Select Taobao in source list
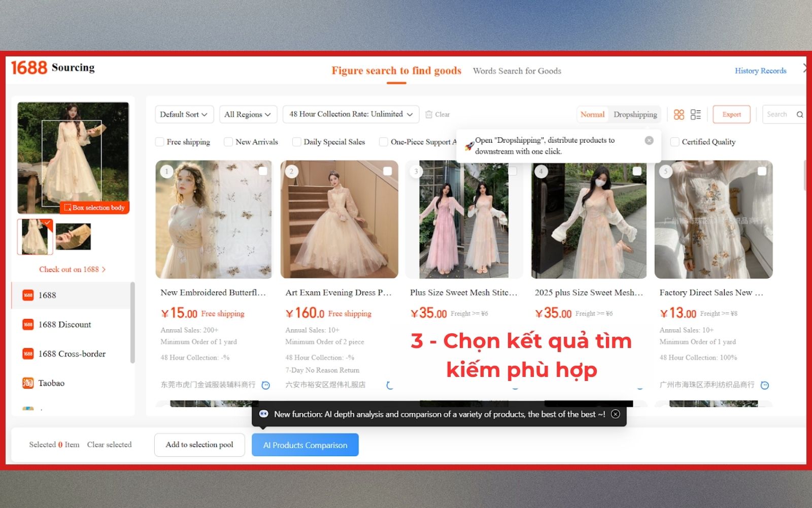 [x=71, y=383]
